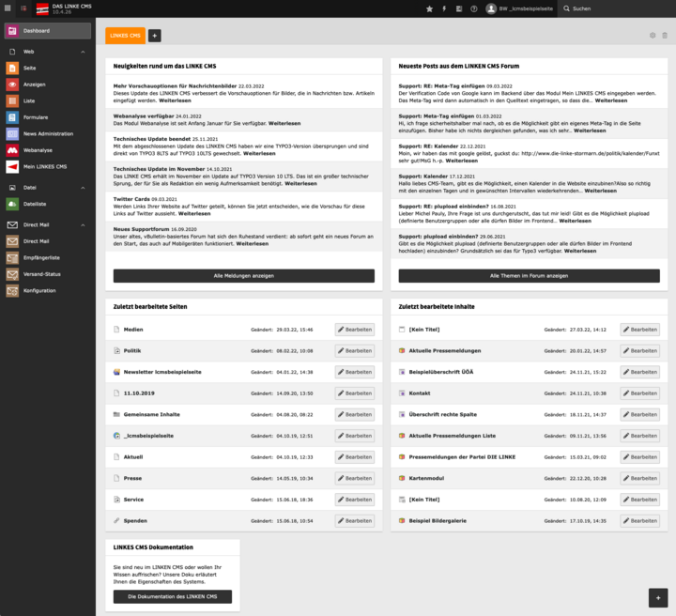Image resolution: width=676 pixels, height=616 pixels.
Task: Collapse the Direct Mail module group
Action: point(83,225)
